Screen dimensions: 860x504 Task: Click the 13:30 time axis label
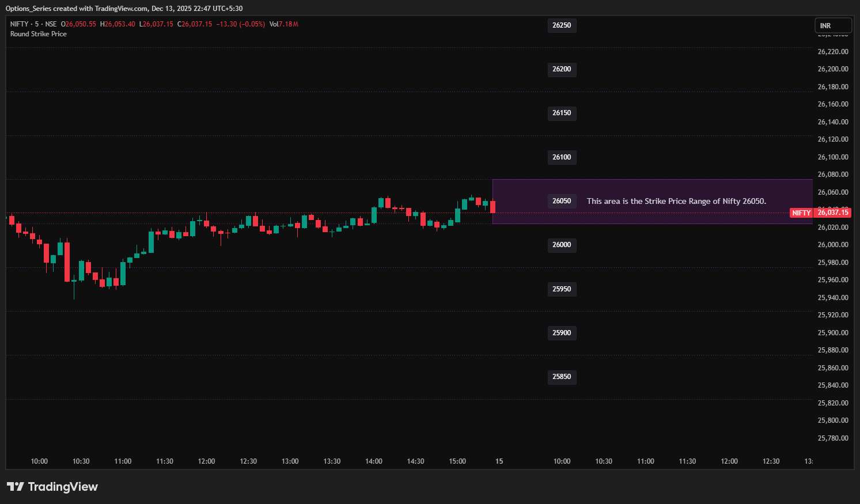coord(332,461)
